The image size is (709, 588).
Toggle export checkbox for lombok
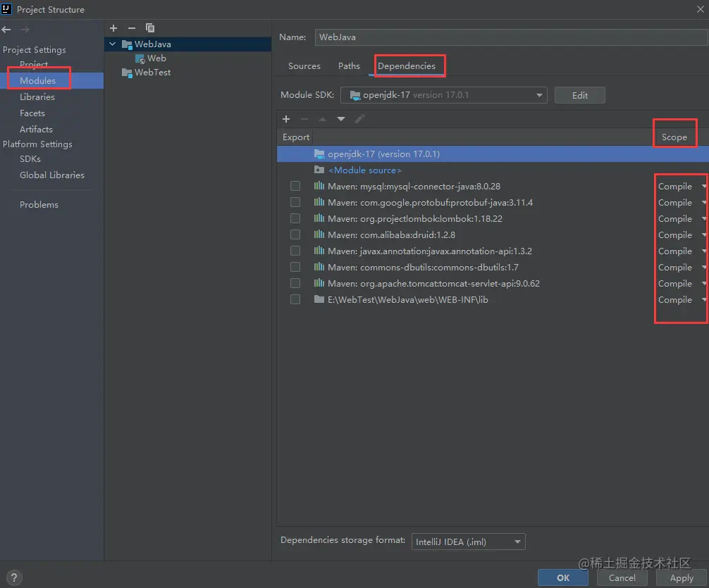(x=295, y=218)
